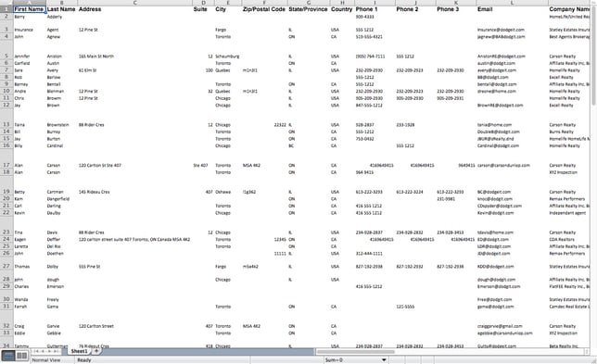Select column C header
The width and height of the screenshot is (597, 364).
tap(135, 3)
